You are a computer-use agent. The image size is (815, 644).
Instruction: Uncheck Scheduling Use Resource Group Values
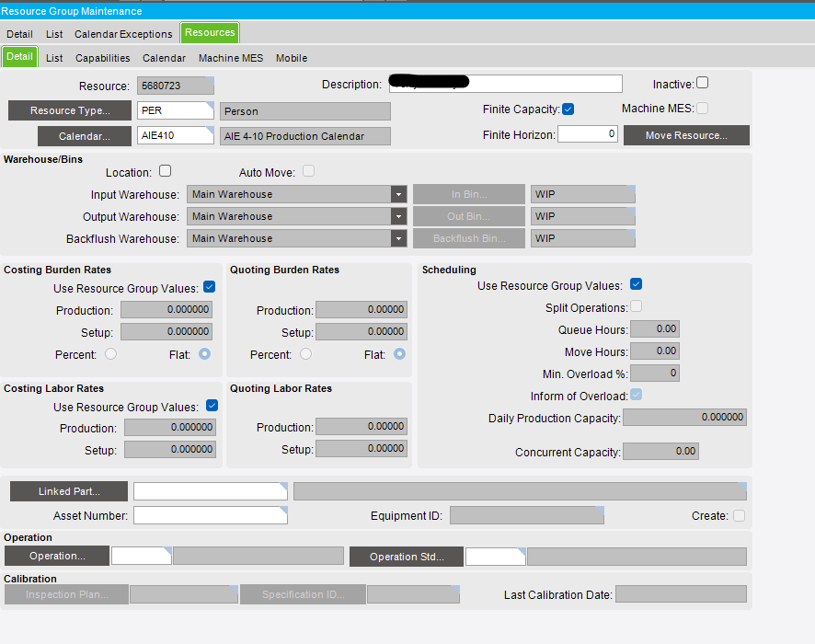[636, 285]
